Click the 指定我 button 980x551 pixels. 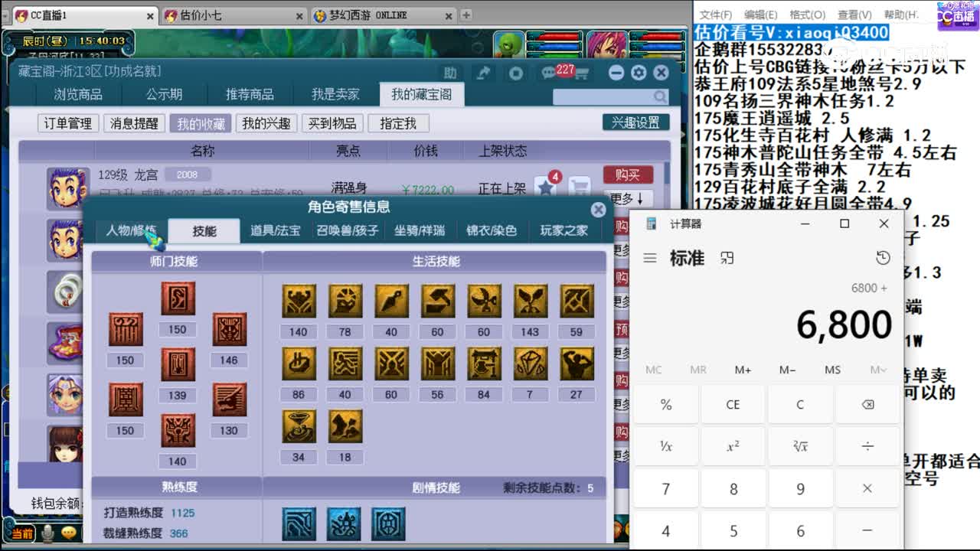click(398, 123)
